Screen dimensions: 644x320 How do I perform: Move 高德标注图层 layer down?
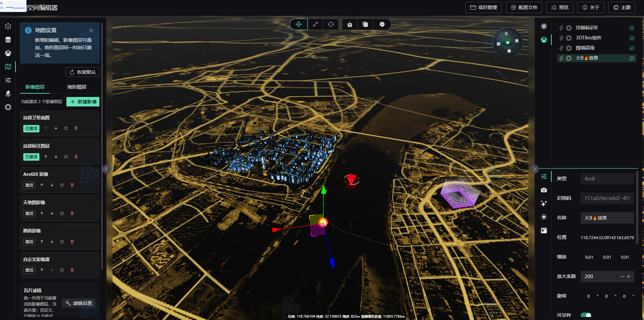coord(56,157)
